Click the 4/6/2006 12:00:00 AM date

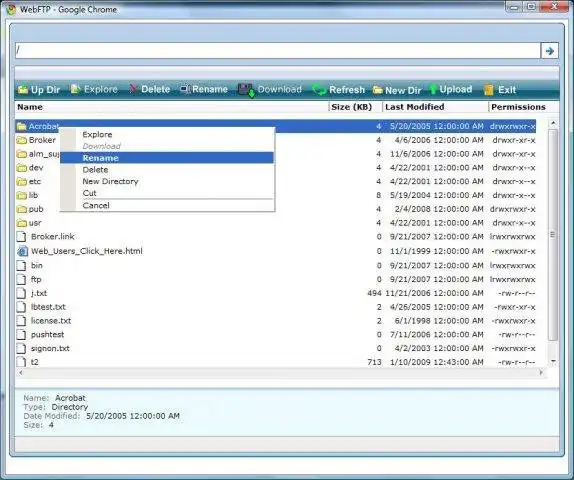(439, 140)
